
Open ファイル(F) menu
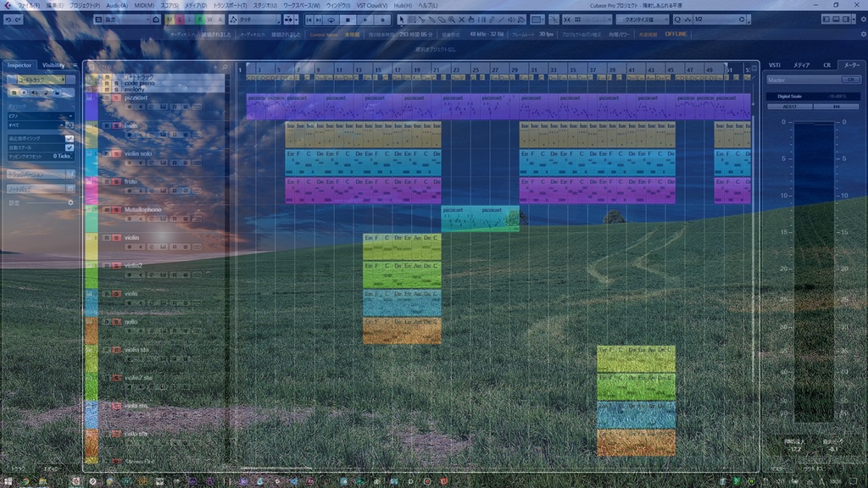coord(28,5)
